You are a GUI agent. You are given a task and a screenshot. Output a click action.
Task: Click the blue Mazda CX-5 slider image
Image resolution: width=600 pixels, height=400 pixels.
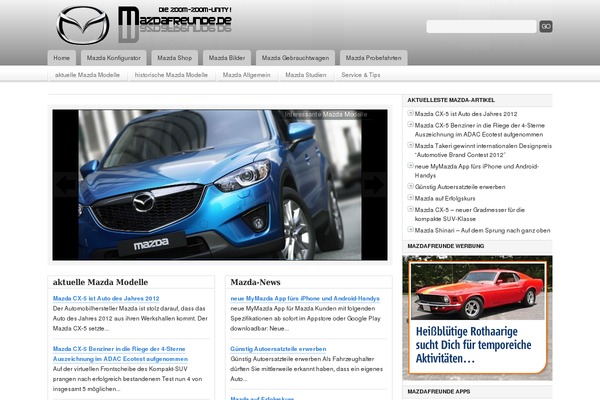point(220,185)
